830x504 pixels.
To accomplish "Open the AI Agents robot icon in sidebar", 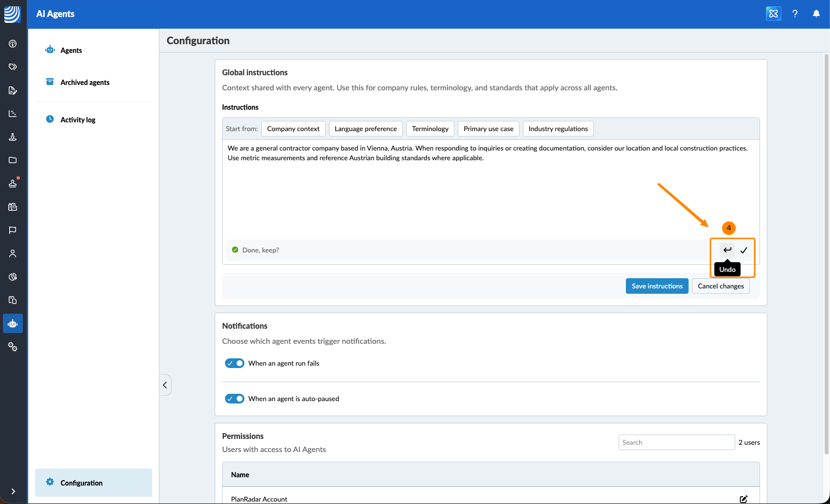I will pyautogui.click(x=13, y=323).
